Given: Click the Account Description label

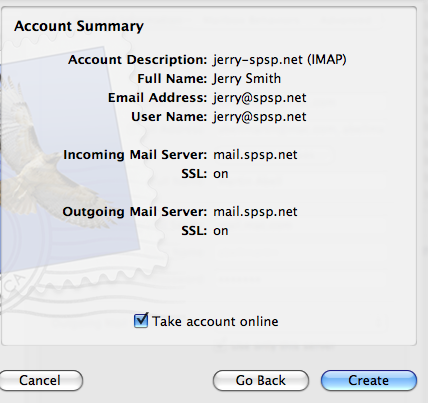Looking at the screenshot, I should [138, 60].
